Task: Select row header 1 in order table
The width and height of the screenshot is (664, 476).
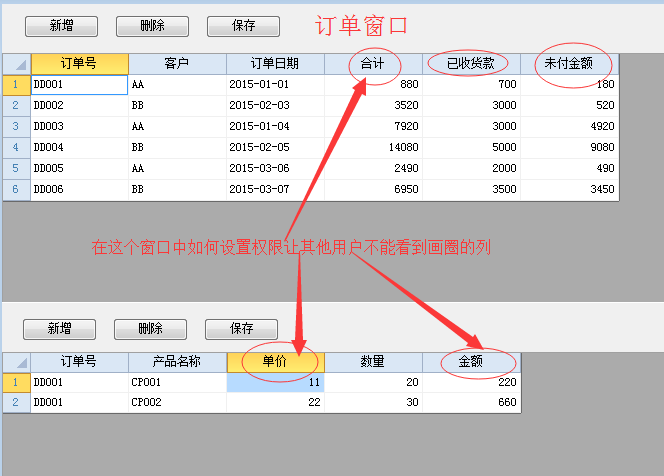Action: tap(17, 85)
